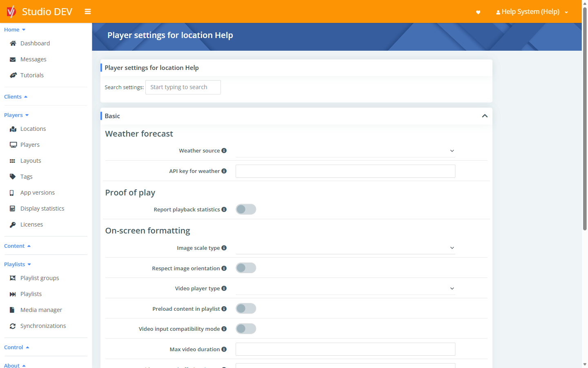Image resolution: width=588 pixels, height=368 pixels.
Task: Enable Video input compatibility mode toggle
Action: 246,329
